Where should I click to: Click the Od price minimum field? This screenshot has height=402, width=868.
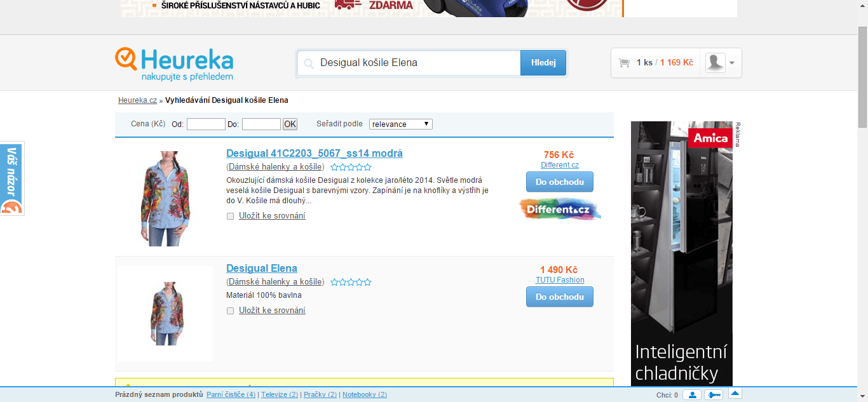click(206, 124)
